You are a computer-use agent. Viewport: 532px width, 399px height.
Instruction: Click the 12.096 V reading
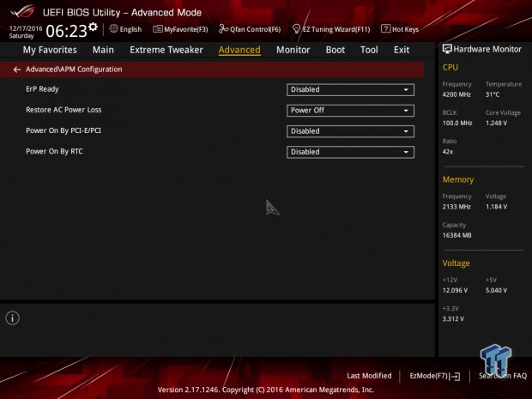pos(455,290)
